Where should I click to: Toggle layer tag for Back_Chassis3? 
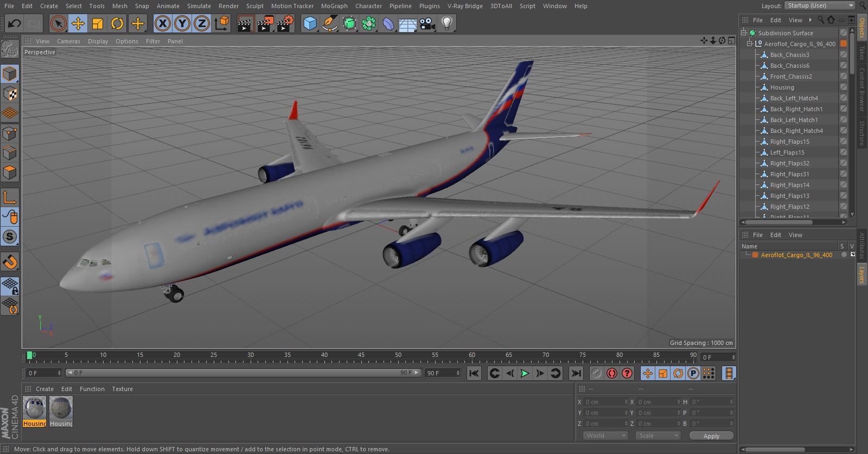tap(844, 55)
